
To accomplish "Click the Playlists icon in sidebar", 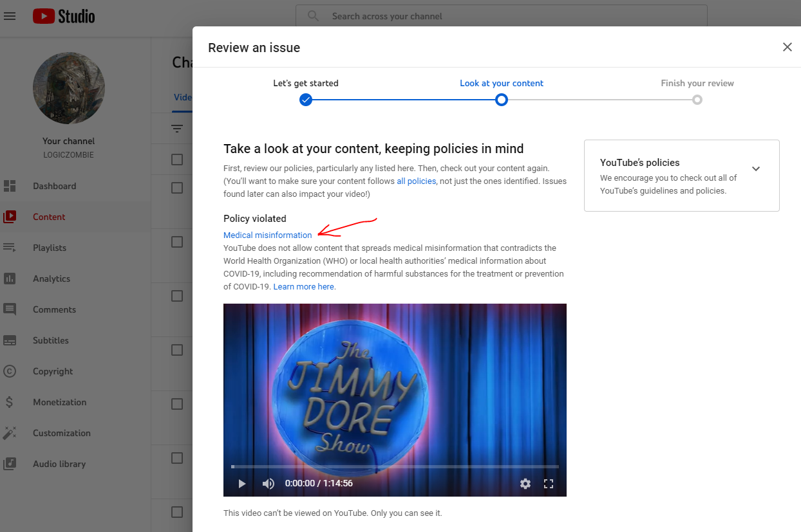I will point(10,248).
